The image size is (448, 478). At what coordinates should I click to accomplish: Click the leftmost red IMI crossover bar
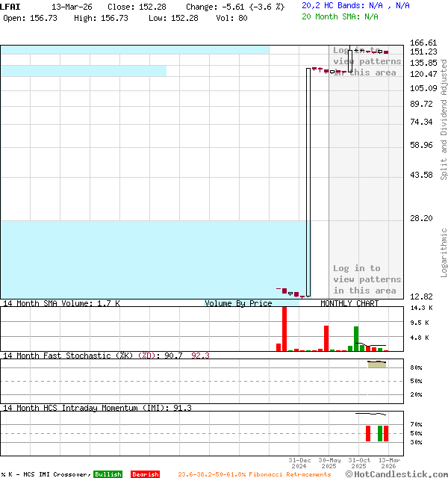[367, 433]
